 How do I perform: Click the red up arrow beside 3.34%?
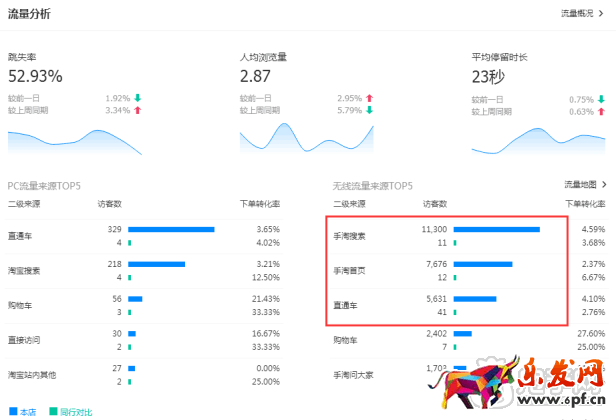138,110
